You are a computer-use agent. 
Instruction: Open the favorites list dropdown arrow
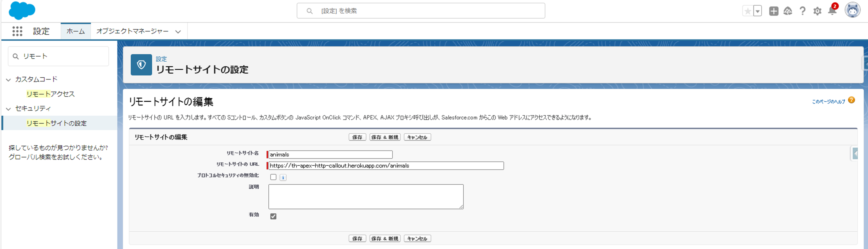[x=757, y=11]
